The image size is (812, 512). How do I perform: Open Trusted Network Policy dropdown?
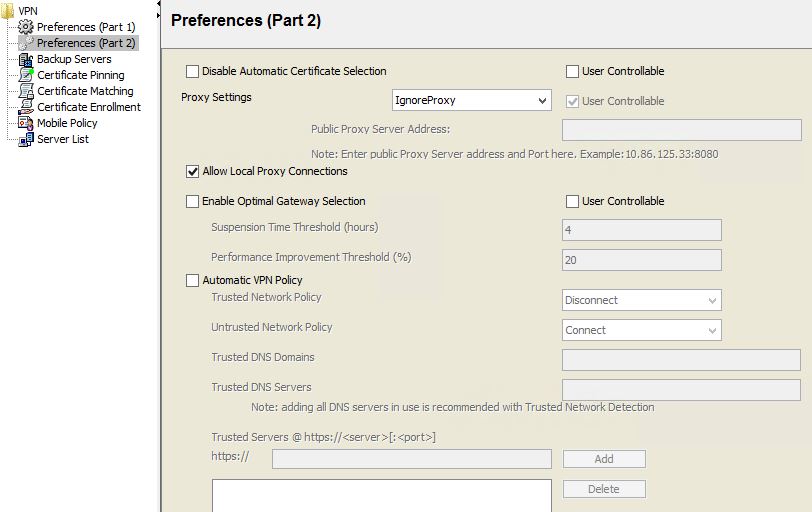642,300
